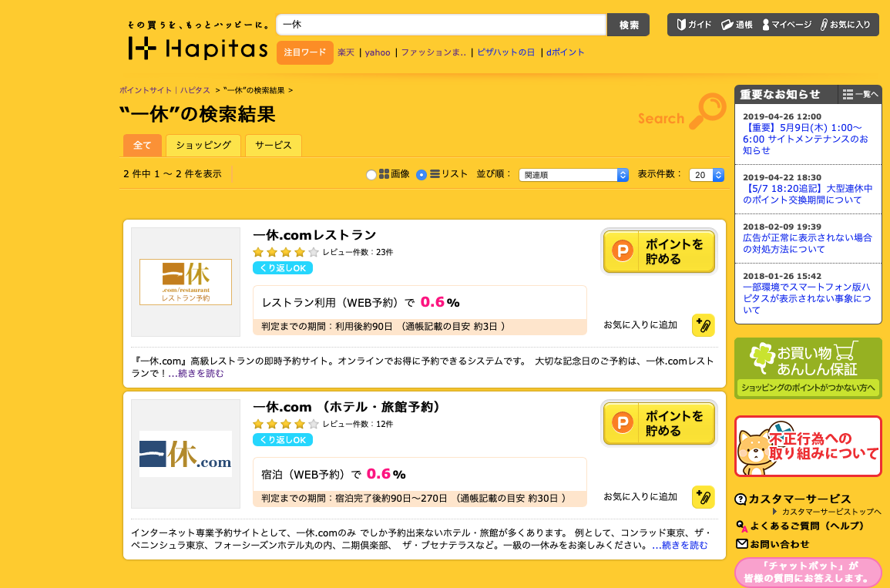The width and height of the screenshot is (890, 588).
Task: Click the ファッションま.. keyword link
Action: tap(434, 52)
